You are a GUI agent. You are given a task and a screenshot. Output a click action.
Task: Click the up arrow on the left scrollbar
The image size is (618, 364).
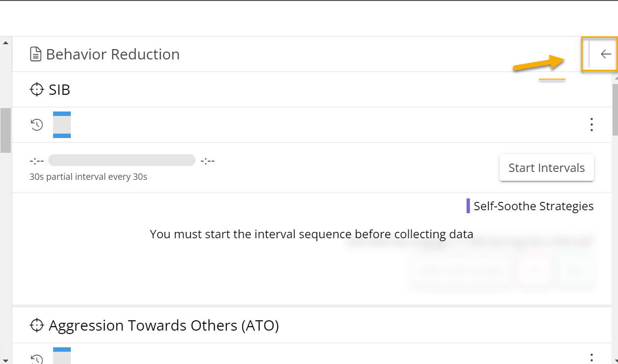[5, 42]
